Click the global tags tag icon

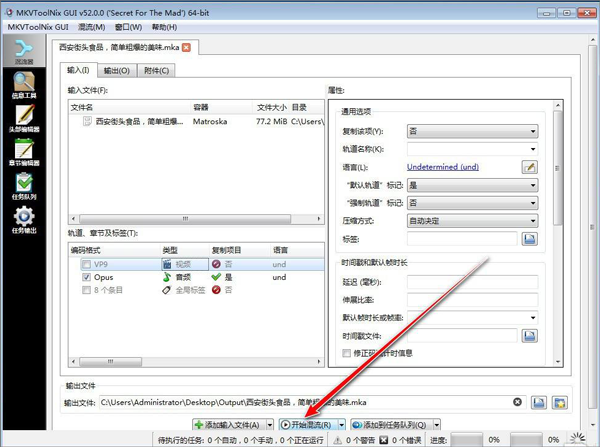click(x=166, y=290)
